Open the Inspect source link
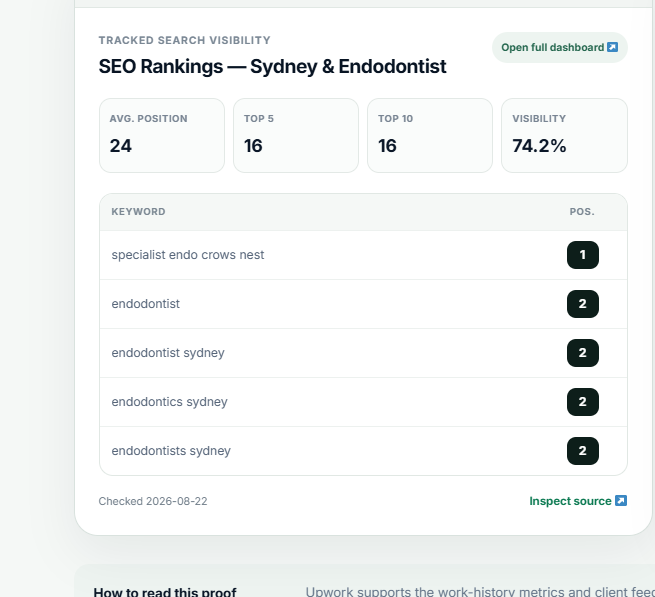The width and height of the screenshot is (655, 597). [x=578, y=501]
